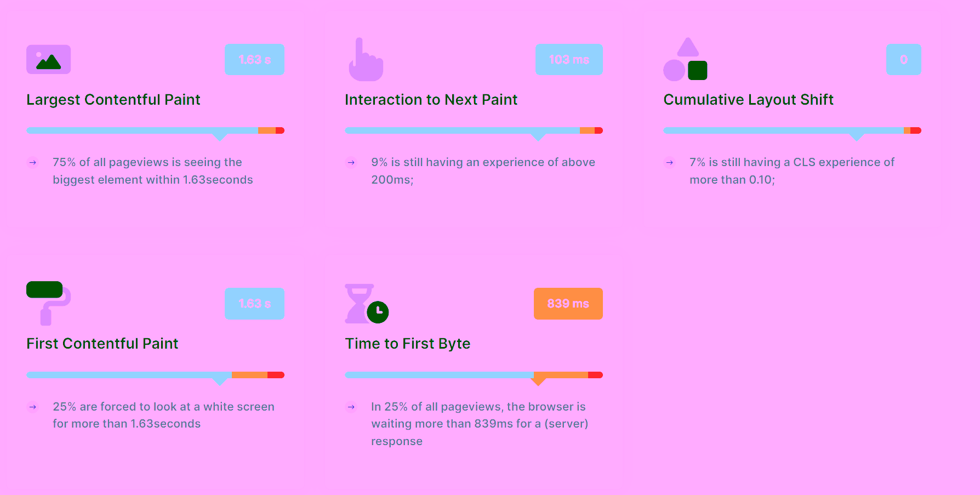Click the arrow bullet beside the 9% experience text
Image resolution: width=980 pixels, height=495 pixels.
351,162
